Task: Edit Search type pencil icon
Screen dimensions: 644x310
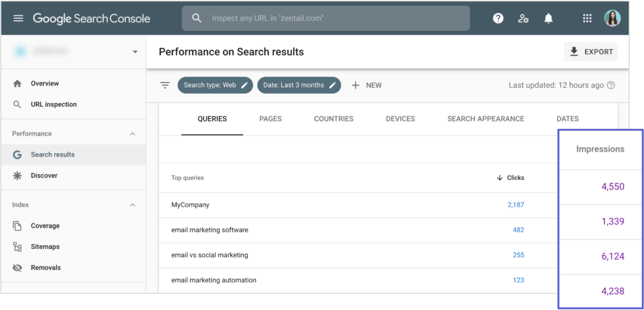Action: click(x=245, y=85)
